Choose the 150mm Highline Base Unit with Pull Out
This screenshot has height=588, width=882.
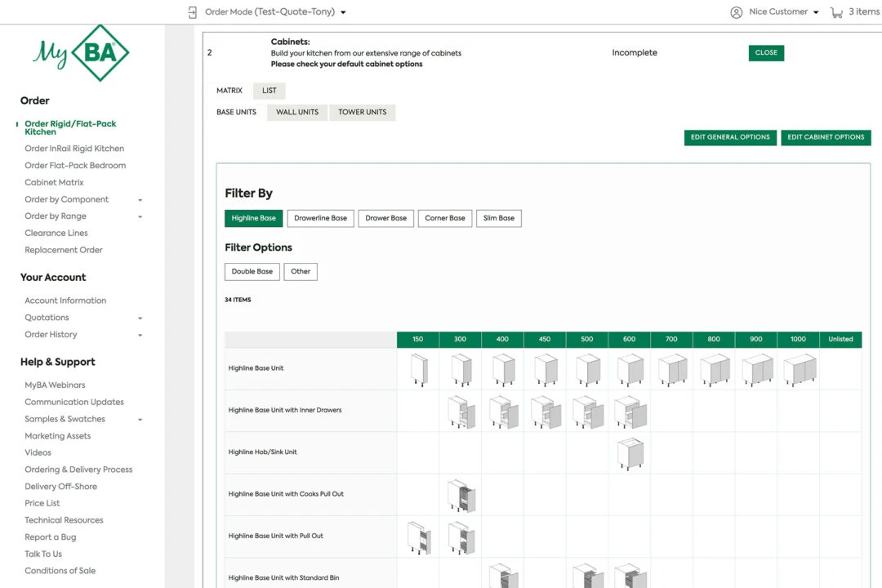click(x=418, y=536)
